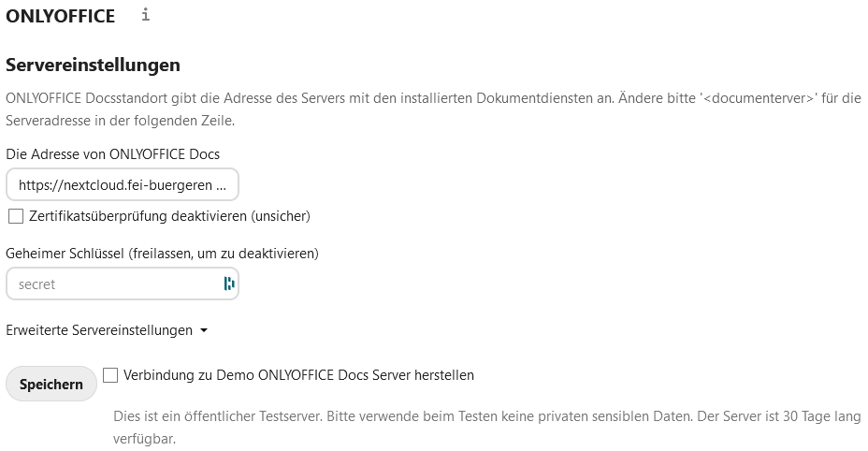Screen dimensions: 868x451
Task: Focus the secret key input field
Action: (x=123, y=284)
